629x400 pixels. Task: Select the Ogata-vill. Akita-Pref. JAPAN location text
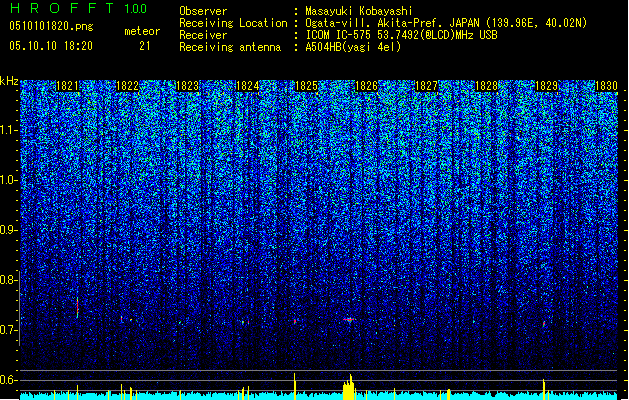[x=446, y=23]
